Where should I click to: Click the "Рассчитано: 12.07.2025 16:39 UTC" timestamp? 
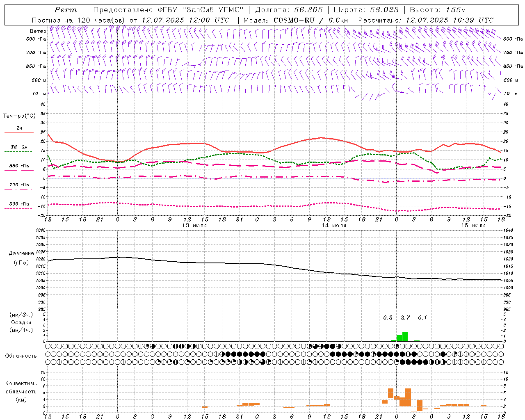pos(426,20)
